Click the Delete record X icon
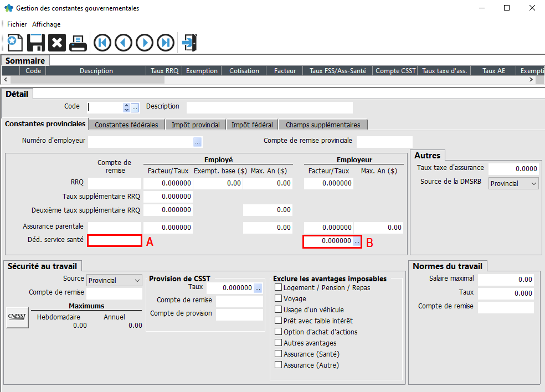This screenshot has width=545, height=392. (x=56, y=43)
